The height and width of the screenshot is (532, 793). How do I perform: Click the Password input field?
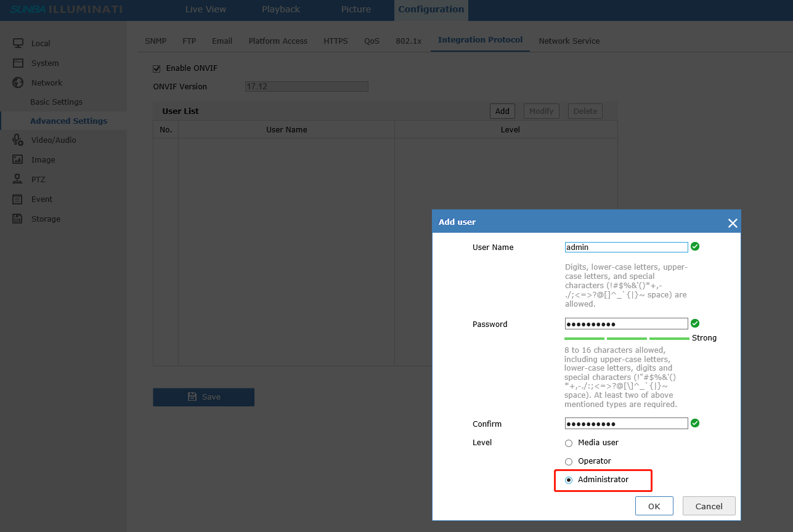(626, 324)
